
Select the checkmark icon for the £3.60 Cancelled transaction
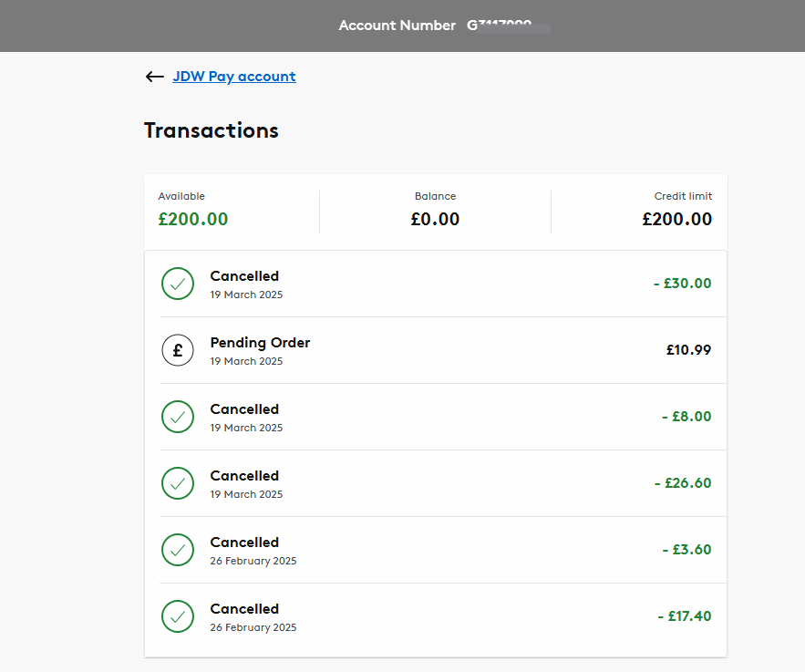coord(178,550)
